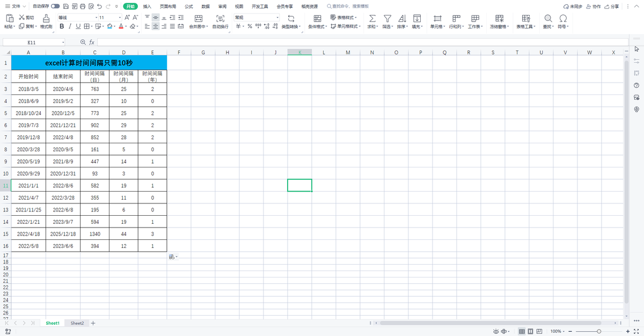Align text to the left
The image size is (644, 336).
147,26
